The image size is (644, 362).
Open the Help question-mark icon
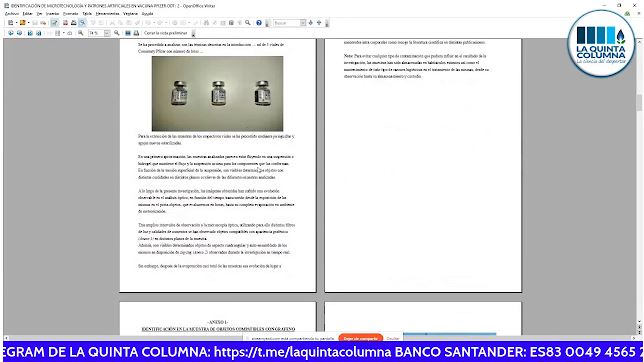pyautogui.click(x=259, y=23)
